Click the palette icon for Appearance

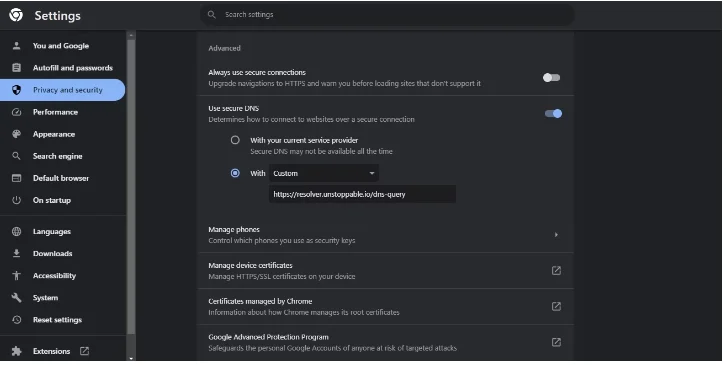16,134
